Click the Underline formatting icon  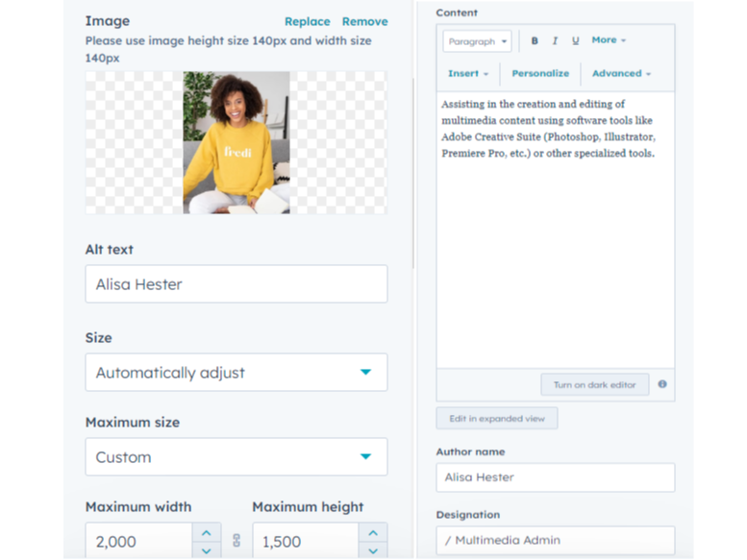tap(575, 41)
